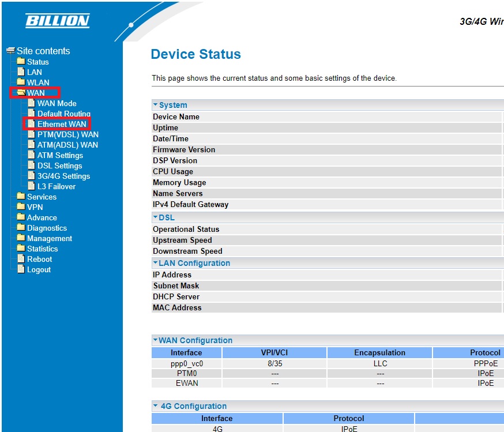Screen dimensions: 504x432
Task: Click the Services folder icon
Action: pyautogui.click(x=21, y=197)
